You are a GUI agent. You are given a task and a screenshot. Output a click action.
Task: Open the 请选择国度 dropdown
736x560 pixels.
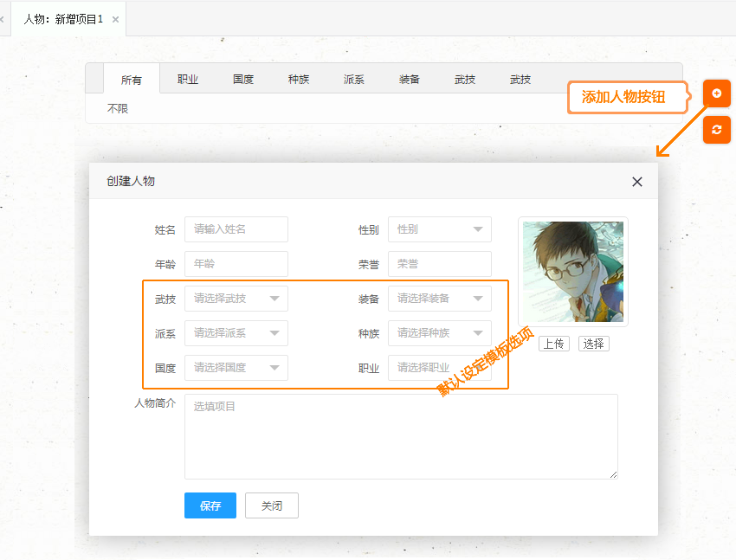click(x=236, y=368)
